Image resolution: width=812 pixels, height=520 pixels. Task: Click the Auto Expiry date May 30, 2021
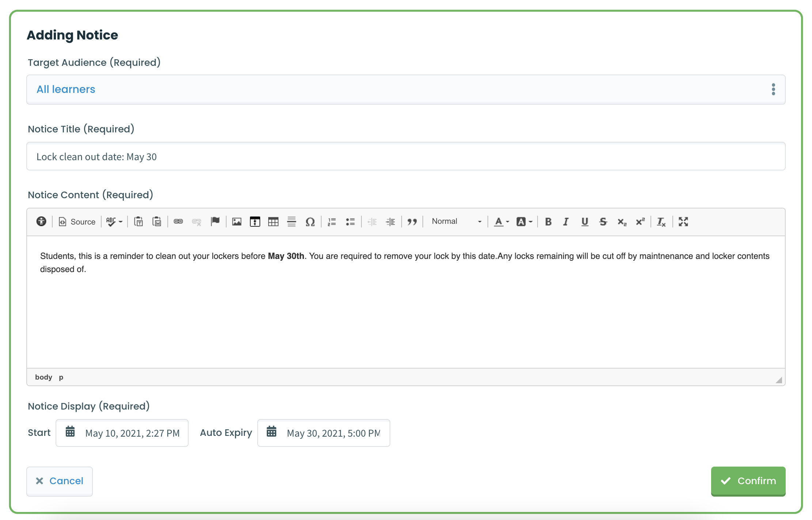[x=334, y=433]
